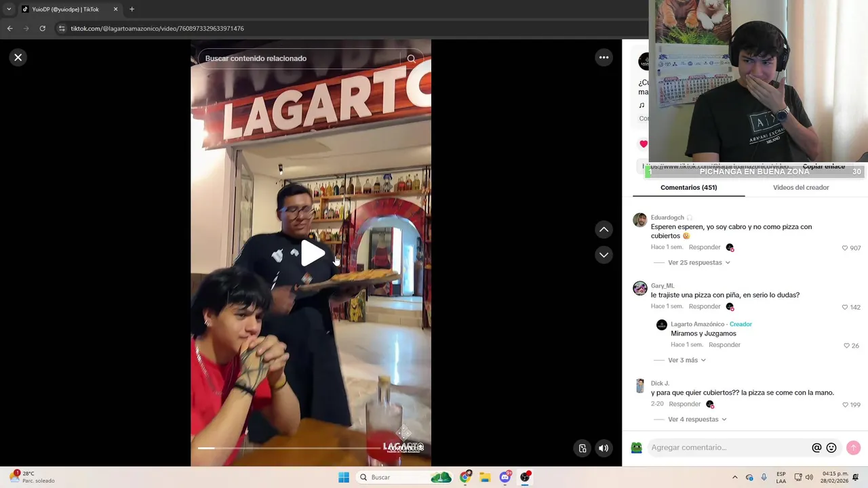
Task: Open the Windows Start menu
Action: tap(344, 477)
